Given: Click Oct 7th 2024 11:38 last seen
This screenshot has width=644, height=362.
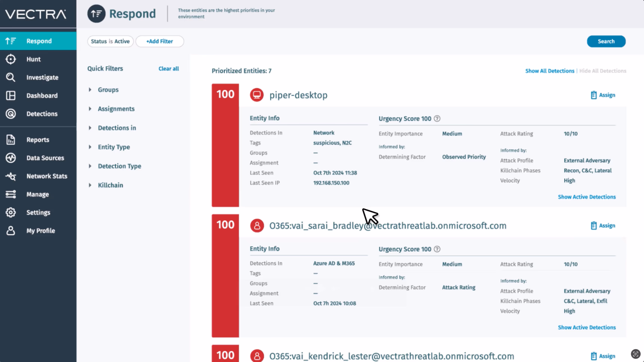Looking at the screenshot, I should click(335, 173).
